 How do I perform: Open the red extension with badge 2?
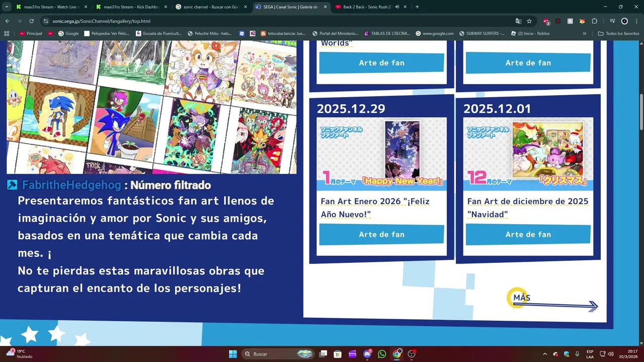[546, 21]
